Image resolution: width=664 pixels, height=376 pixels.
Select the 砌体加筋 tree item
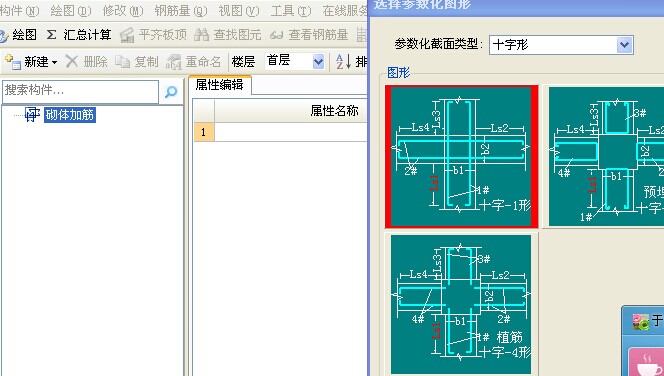point(70,115)
